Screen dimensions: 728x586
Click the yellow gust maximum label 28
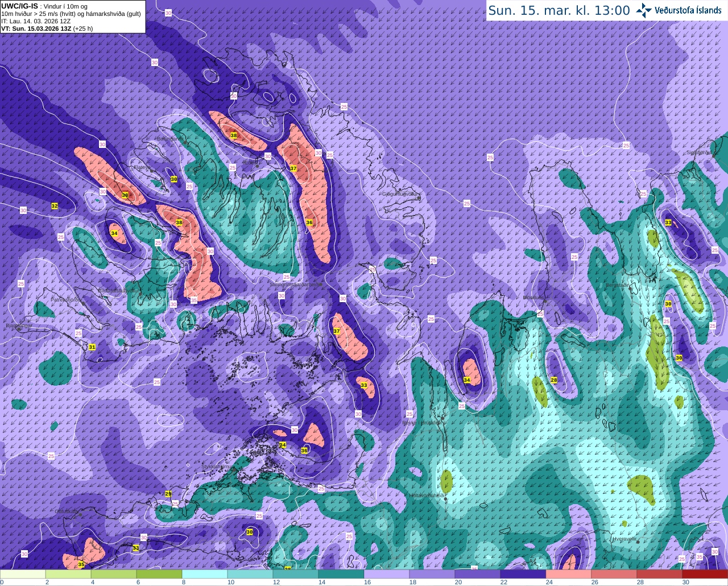(x=554, y=380)
